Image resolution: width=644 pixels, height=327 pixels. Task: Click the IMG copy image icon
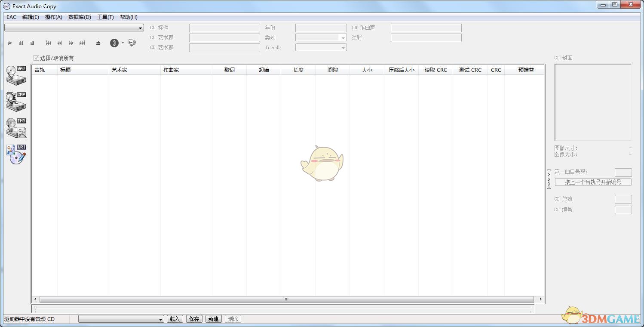[16, 128]
